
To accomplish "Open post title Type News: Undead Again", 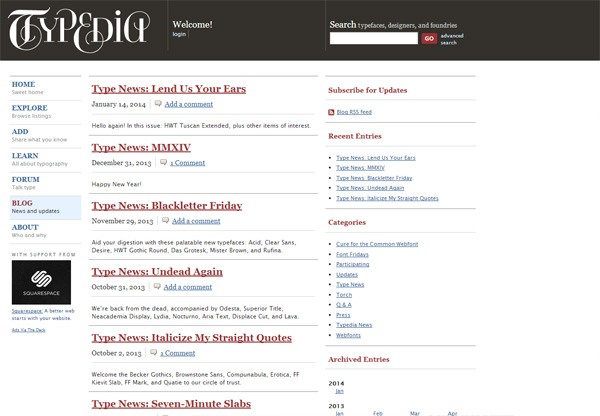I will 157,272.
